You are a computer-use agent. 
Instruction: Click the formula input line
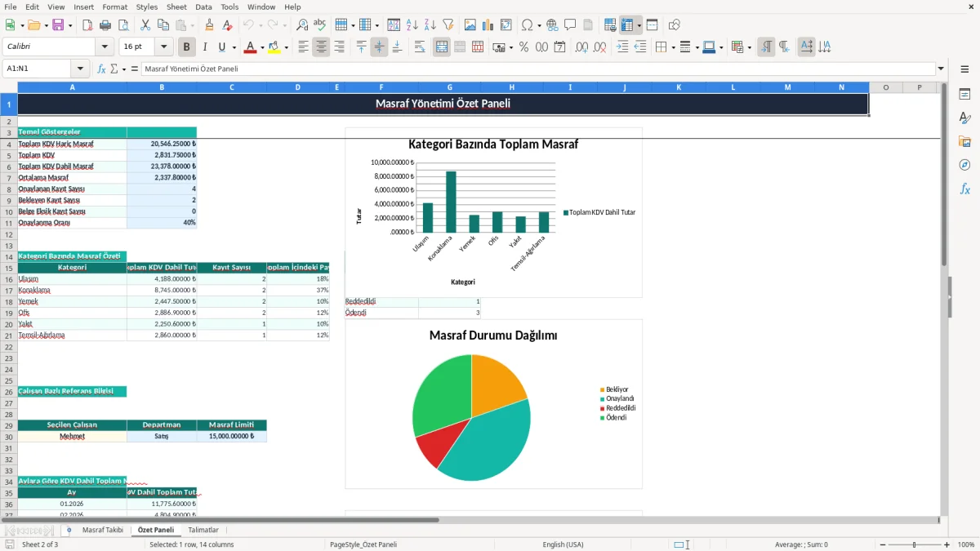(538, 69)
